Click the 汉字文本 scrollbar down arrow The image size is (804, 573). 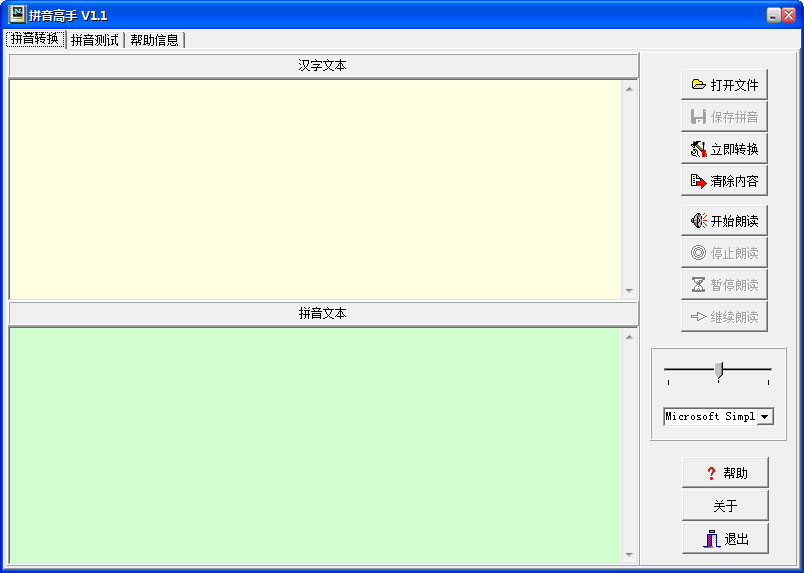(x=629, y=291)
